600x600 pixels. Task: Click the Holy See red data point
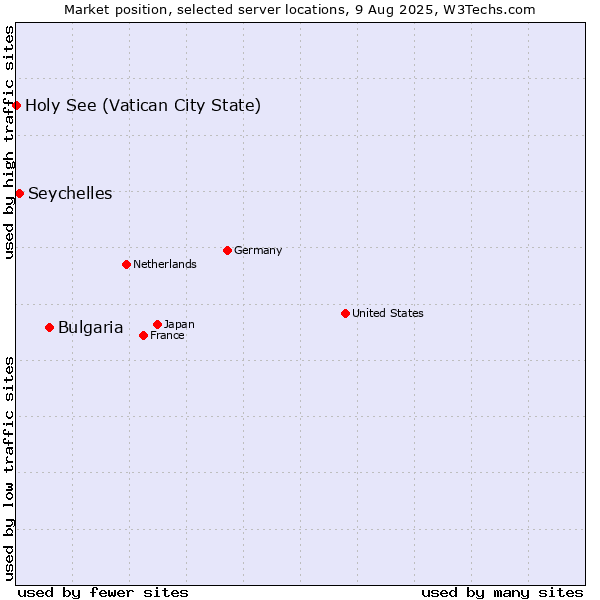pos(16,106)
